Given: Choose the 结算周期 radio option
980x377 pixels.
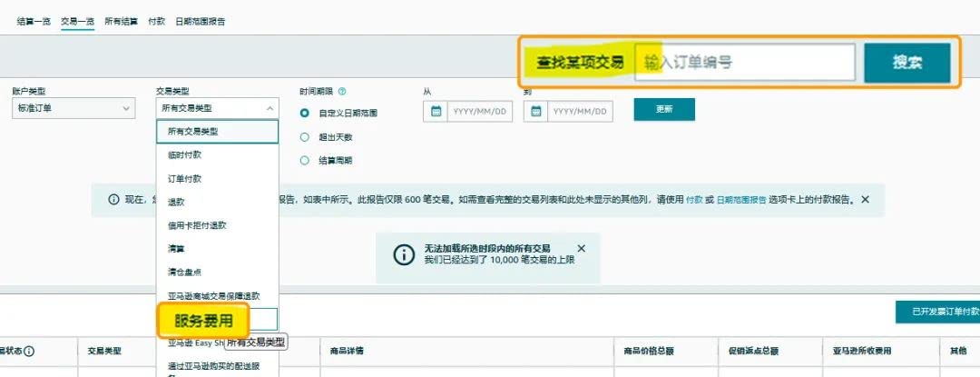Looking at the screenshot, I should 305,161.
